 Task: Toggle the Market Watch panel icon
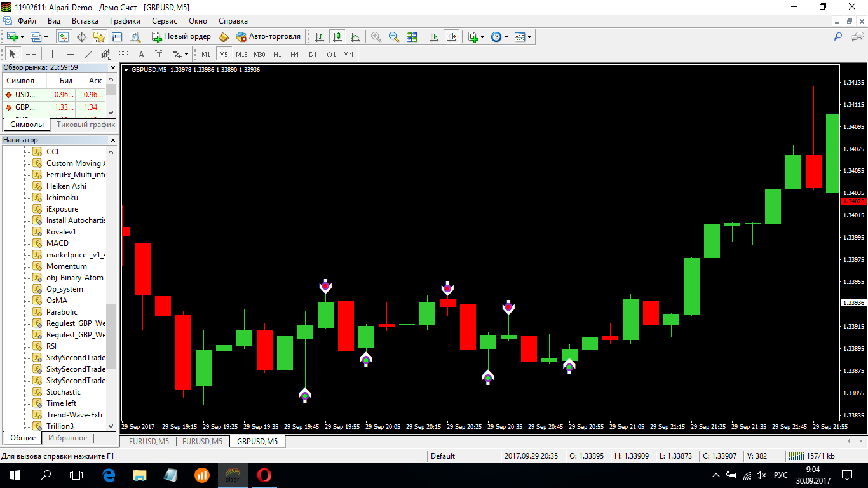point(63,37)
